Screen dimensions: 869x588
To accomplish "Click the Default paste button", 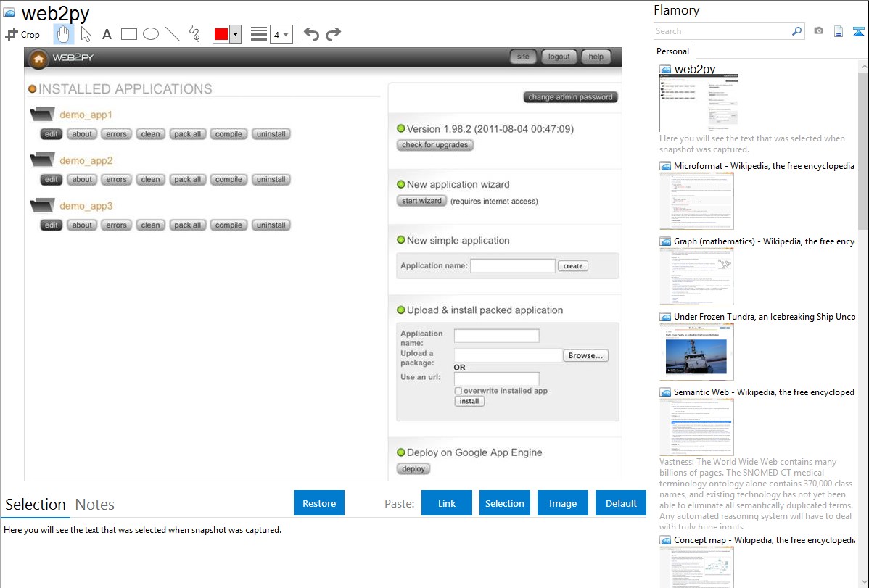I will (621, 503).
